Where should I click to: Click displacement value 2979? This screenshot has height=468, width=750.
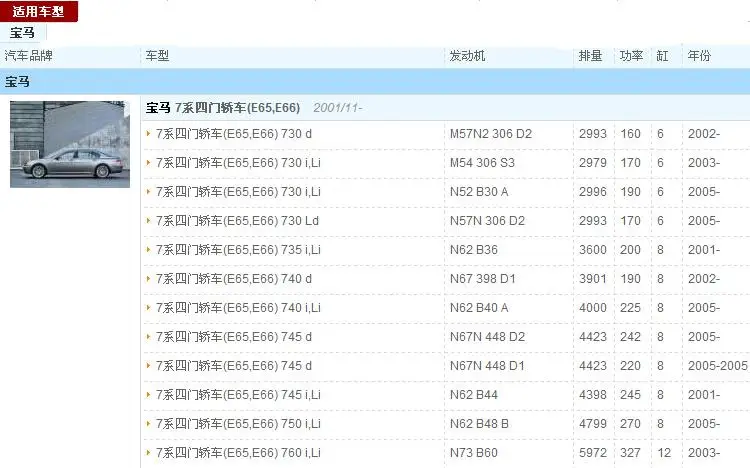tap(593, 163)
